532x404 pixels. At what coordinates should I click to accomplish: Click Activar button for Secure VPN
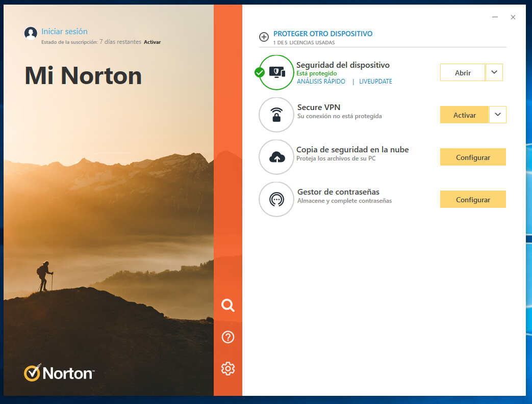point(464,115)
